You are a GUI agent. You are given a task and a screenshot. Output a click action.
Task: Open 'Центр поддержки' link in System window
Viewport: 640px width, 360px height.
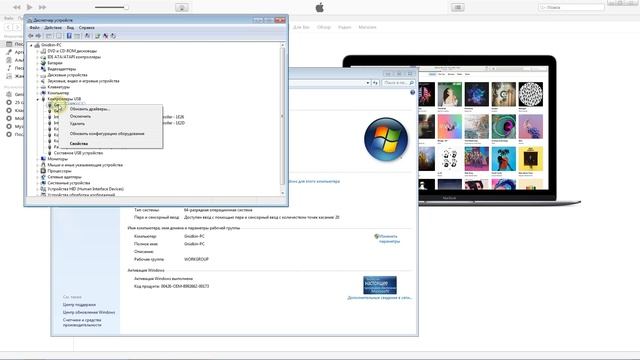[79, 305]
